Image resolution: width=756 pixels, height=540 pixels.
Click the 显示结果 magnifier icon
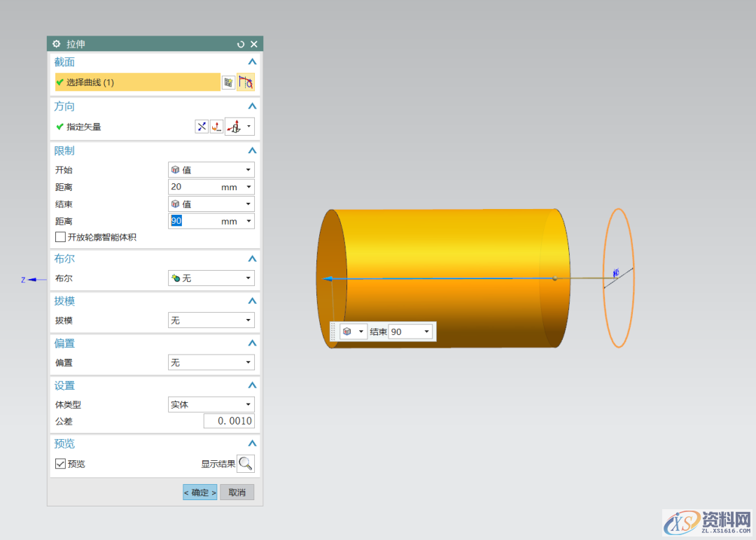coord(246,464)
